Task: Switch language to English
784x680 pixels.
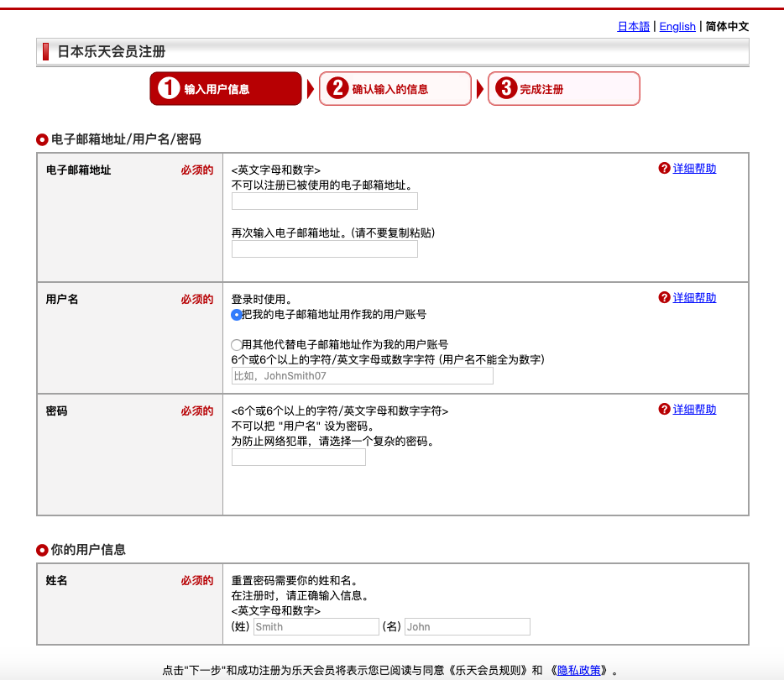Action: tap(677, 27)
